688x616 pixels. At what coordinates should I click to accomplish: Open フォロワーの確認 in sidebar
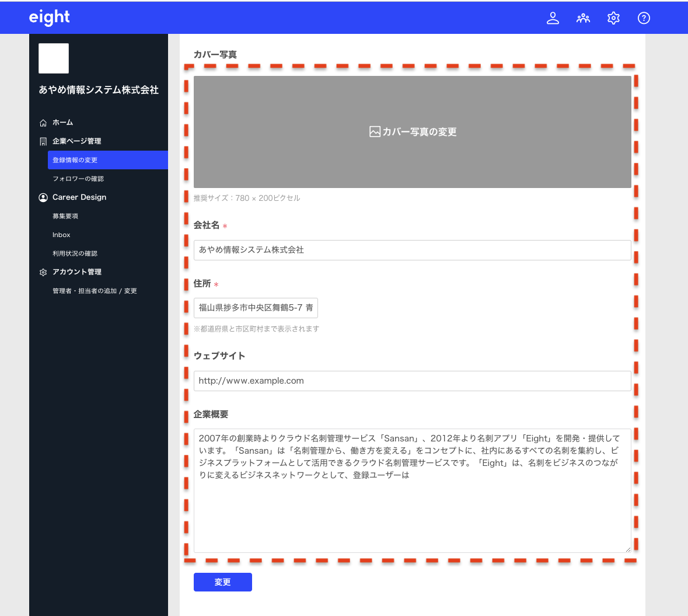coord(78,179)
